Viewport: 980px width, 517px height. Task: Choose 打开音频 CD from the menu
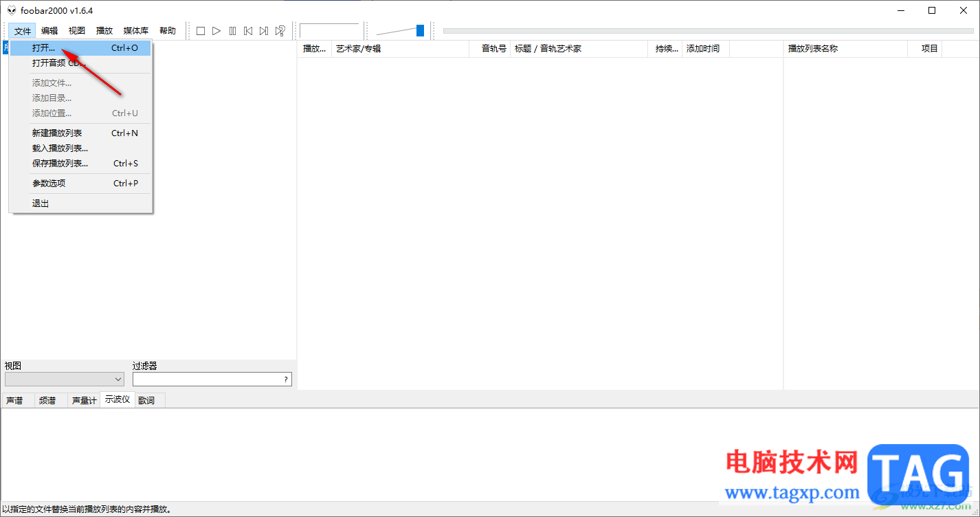point(80,63)
